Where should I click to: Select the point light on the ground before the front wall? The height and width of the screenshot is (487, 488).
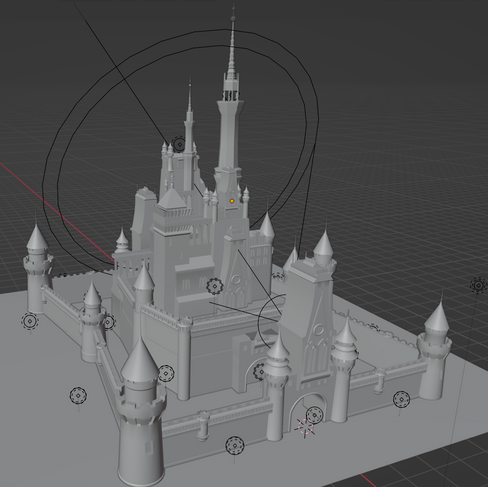pyautogui.click(x=235, y=445)
